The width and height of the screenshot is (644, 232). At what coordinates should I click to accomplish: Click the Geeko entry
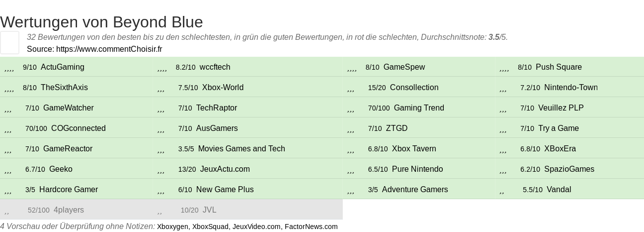click(61, 169)
